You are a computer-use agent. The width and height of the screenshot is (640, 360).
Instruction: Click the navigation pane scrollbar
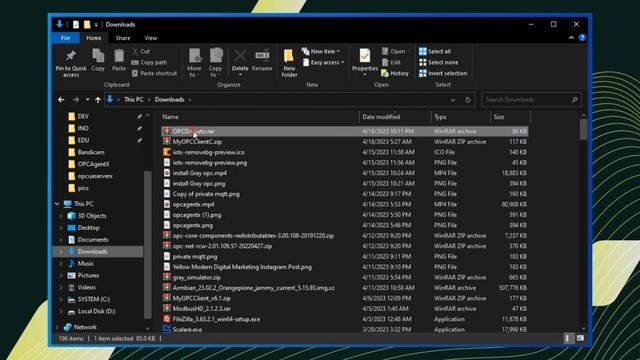(x=148, y=245)
